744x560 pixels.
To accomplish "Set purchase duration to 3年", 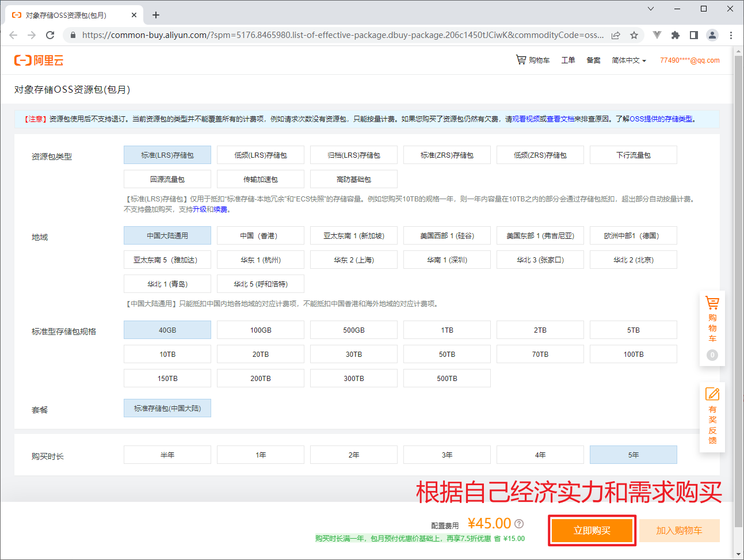I will [x=447, y=455].
